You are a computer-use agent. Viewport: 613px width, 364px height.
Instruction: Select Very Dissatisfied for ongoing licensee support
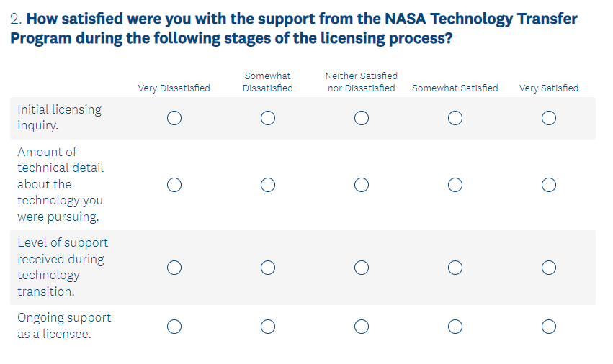coord(174,327)
